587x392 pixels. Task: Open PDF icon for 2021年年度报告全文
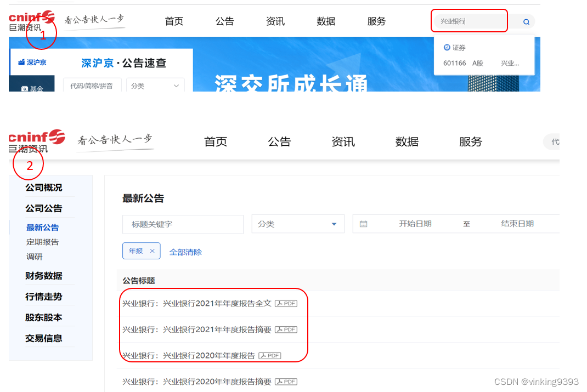tap(286, 303)
